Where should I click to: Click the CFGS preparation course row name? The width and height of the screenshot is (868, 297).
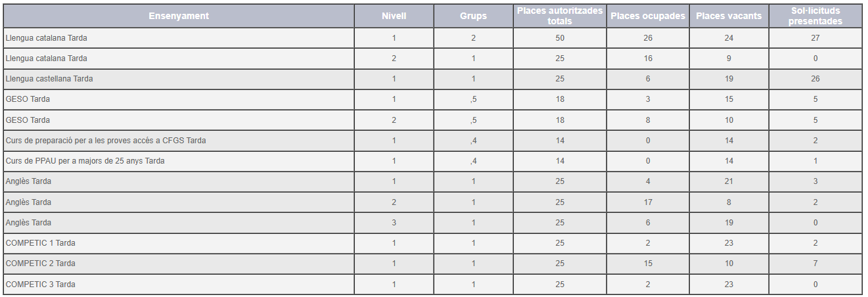(x=106, y=141)
